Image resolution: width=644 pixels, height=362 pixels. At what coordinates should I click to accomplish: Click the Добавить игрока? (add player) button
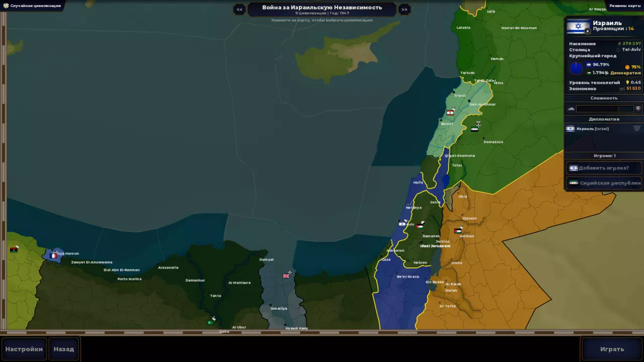pos(604,168)
